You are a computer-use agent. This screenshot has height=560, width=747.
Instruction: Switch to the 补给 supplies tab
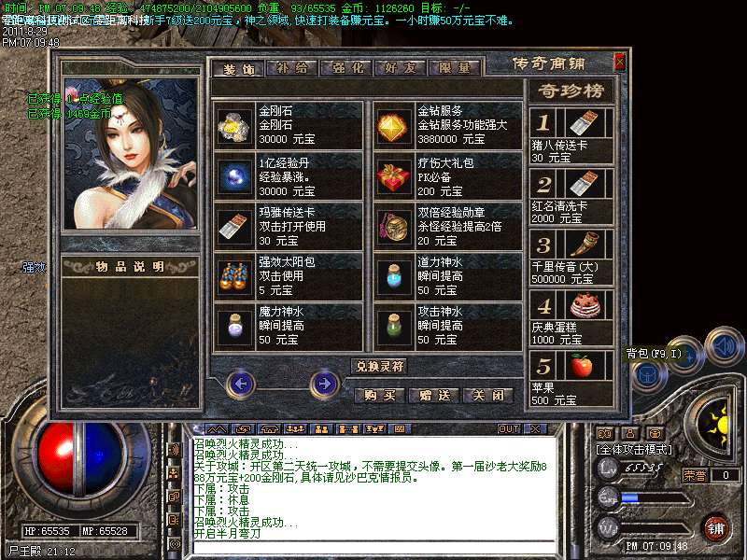pos(291,68)
